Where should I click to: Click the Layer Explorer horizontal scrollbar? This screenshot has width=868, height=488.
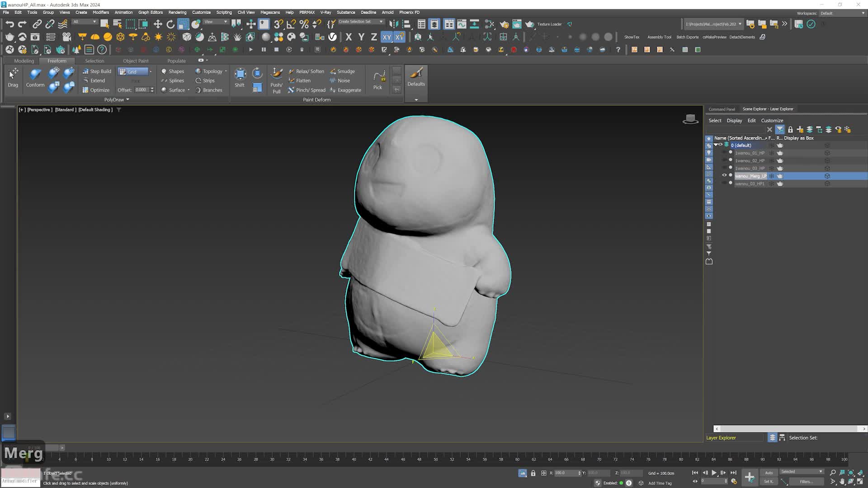click(x=790, y=429)
